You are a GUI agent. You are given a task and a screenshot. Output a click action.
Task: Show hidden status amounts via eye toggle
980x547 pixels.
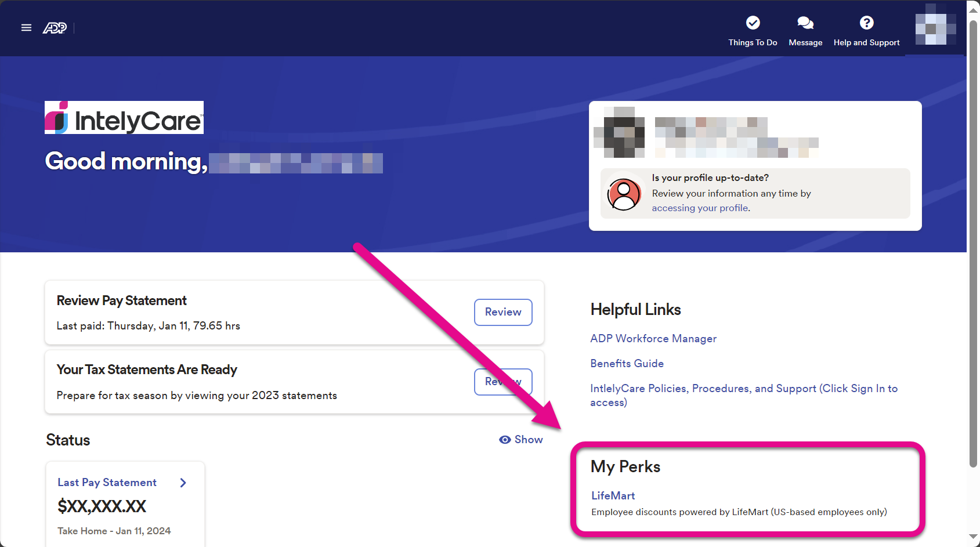(x=521, y=440)
